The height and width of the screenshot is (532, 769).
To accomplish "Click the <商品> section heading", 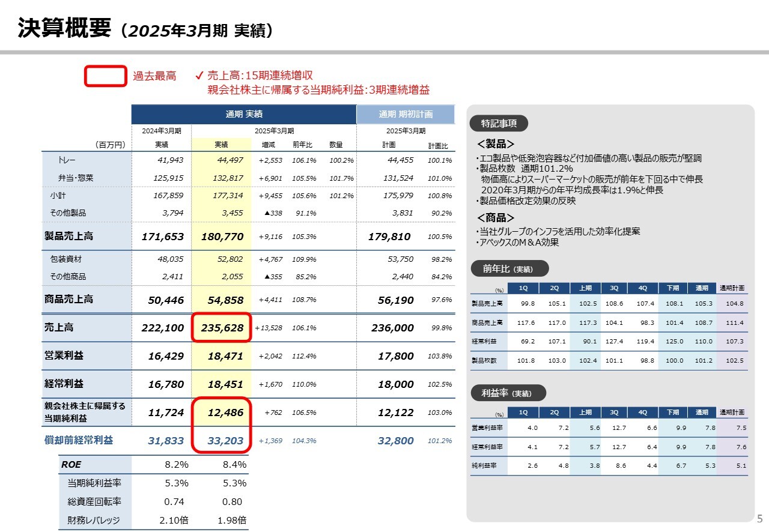I will pyautogui.click(x=496, y=218).
